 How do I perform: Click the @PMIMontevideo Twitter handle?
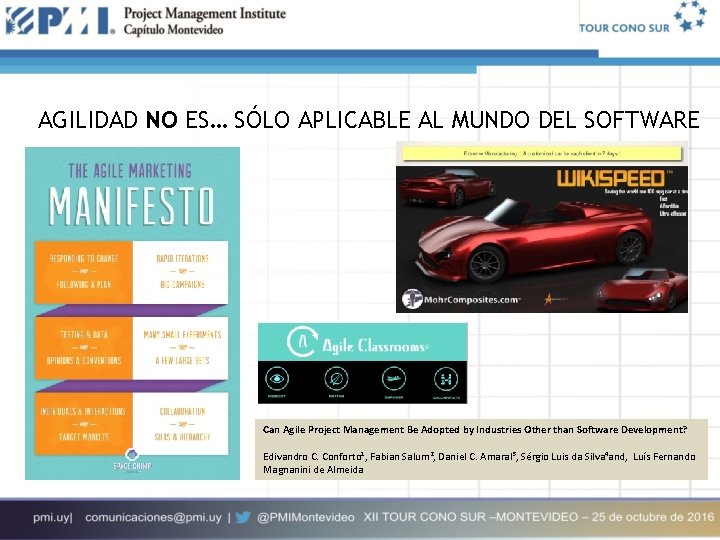click(305, 518)
